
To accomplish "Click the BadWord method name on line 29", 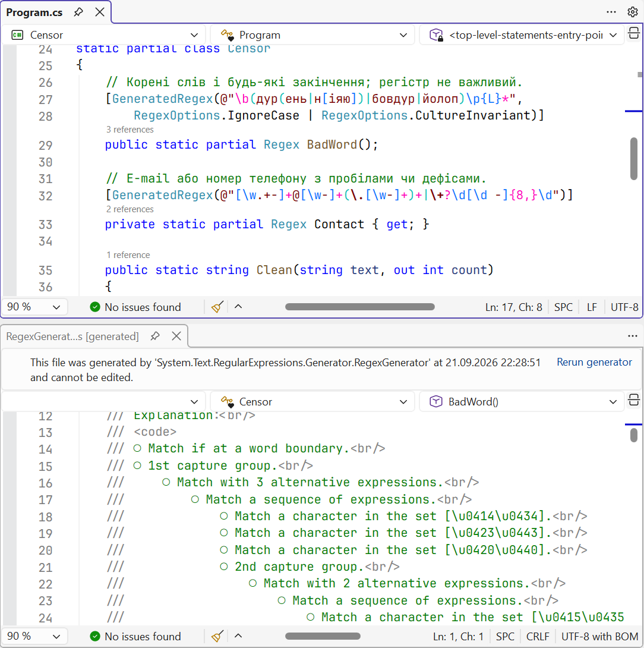I will click(332, 144).
